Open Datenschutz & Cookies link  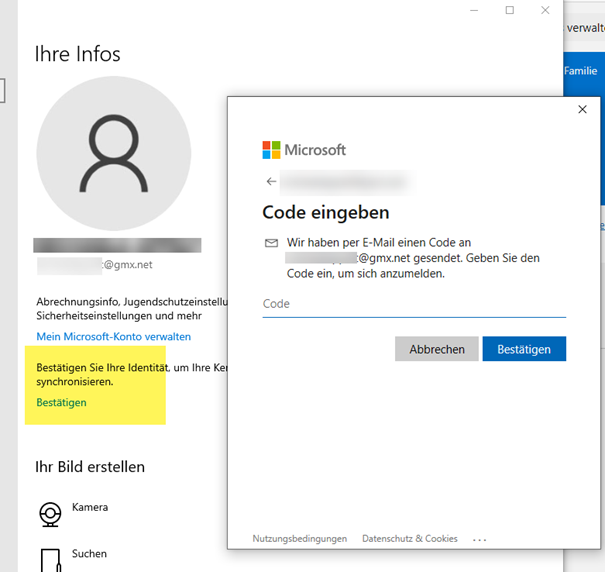(409, 538)
